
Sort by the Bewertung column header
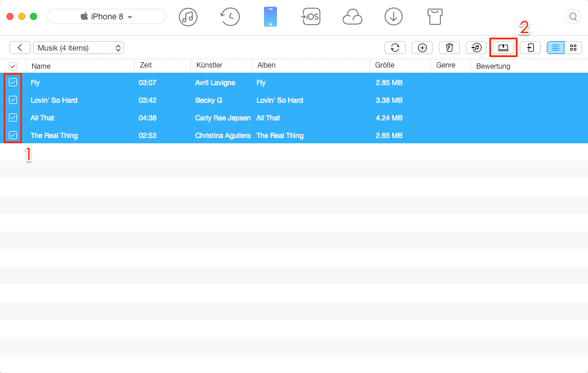click(493, 66)
